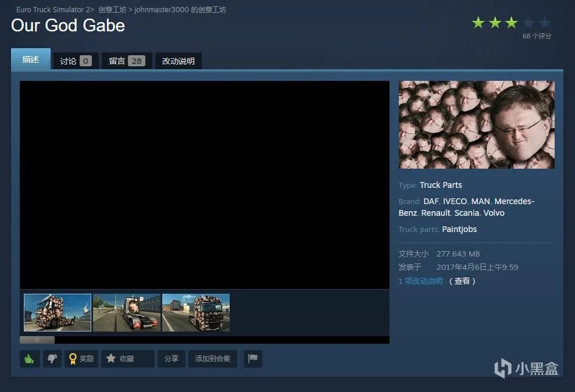Select the third truck screenshot thumbnail
This screenshot has height=392, width=575.
click(196, 312)
